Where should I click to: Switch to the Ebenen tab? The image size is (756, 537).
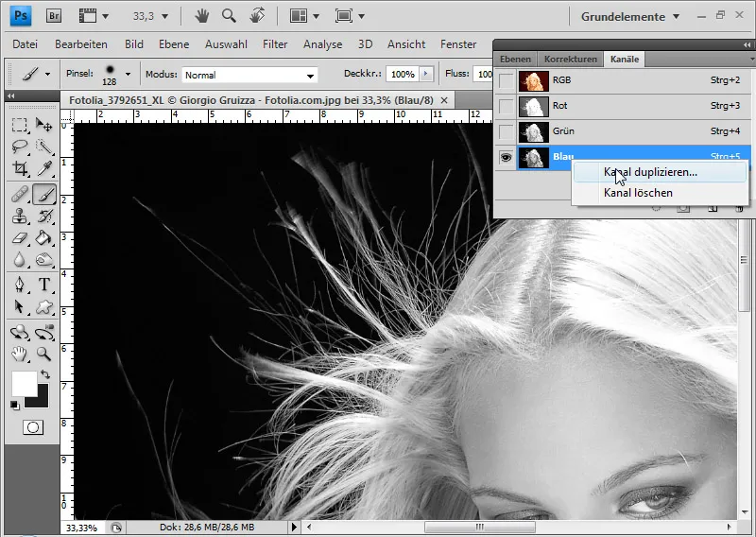(515, 60)
